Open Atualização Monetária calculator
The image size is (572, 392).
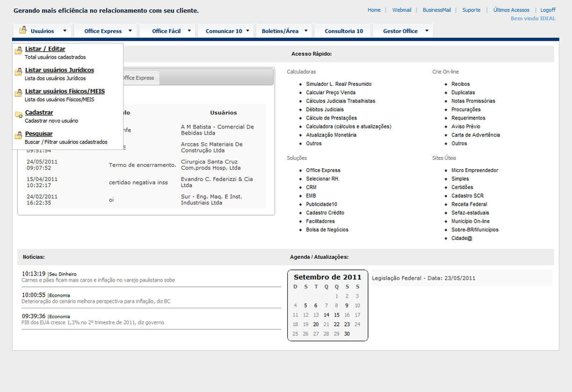(331, 135)
